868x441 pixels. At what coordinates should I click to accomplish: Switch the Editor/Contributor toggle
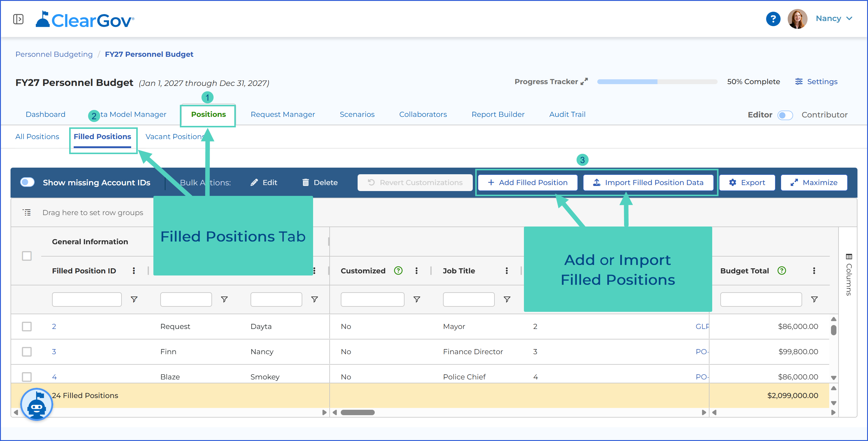[785, 115]
